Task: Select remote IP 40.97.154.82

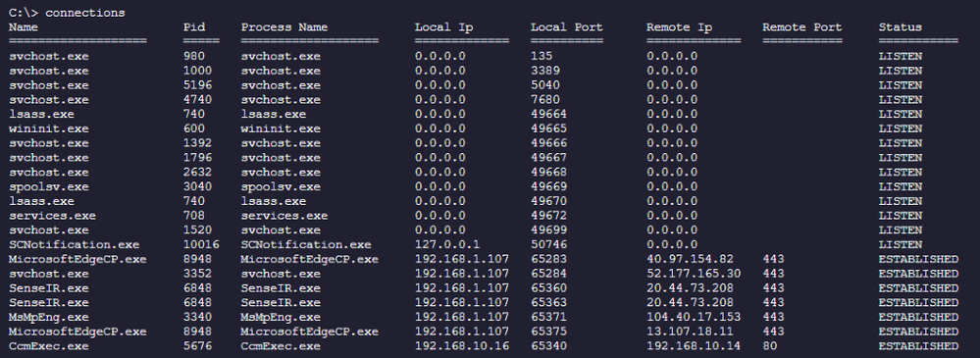Action: (x=690, y=259)
